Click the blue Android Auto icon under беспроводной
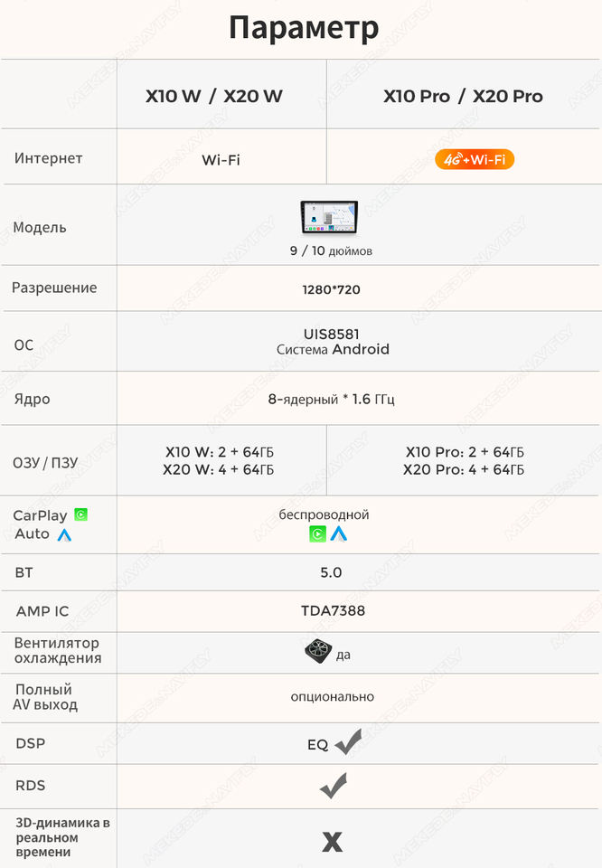Screen dimensions: 602x868 click(x=338, y=533)
